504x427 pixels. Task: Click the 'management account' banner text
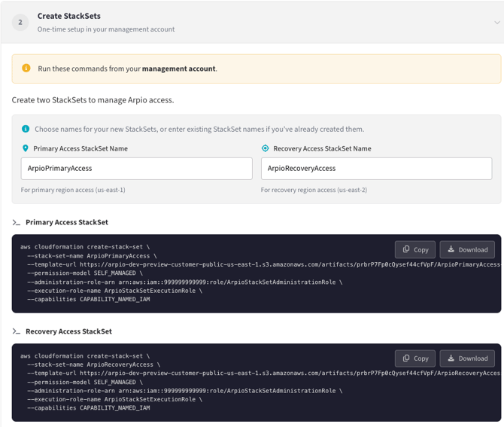[x=179, y=69]
